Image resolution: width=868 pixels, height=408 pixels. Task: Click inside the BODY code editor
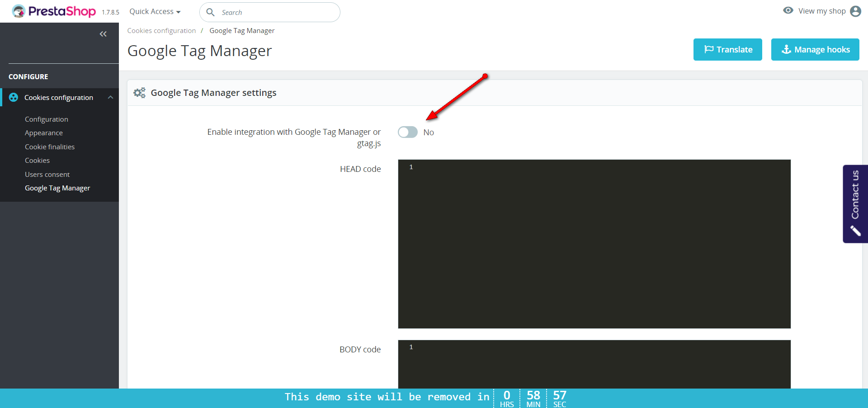[594, 364]
